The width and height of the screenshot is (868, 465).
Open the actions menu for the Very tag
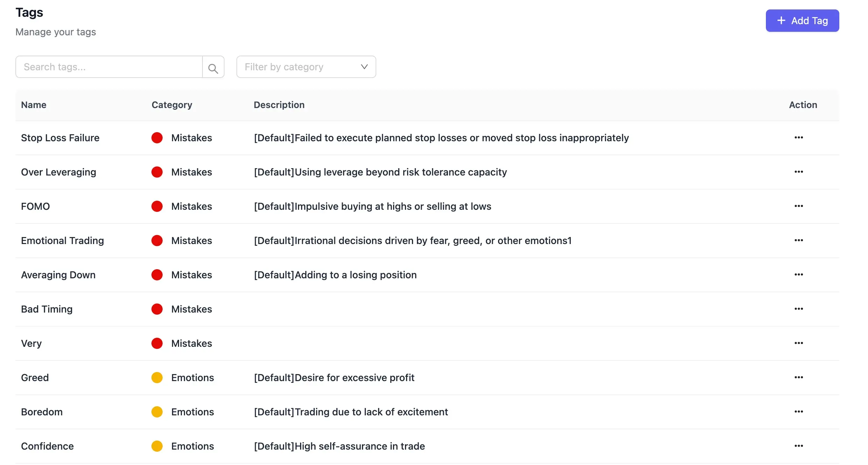[x=799, y=343]
